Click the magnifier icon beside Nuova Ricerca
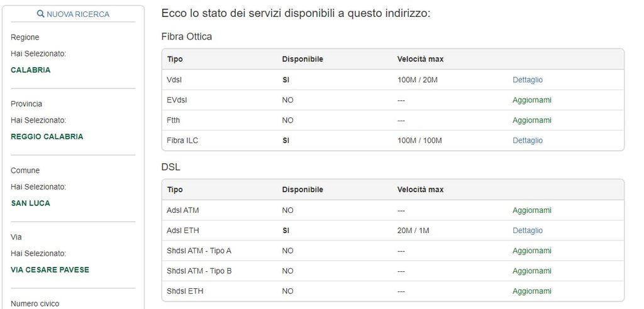The width and height of the screenshot is (644, 309). click(x=41, y=14)
